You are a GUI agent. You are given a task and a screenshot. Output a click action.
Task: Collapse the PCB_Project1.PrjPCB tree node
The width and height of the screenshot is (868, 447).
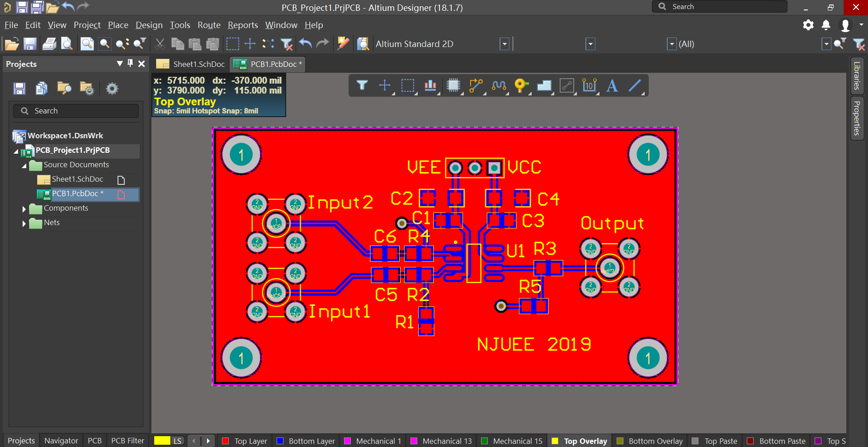(x=16, y=151)
